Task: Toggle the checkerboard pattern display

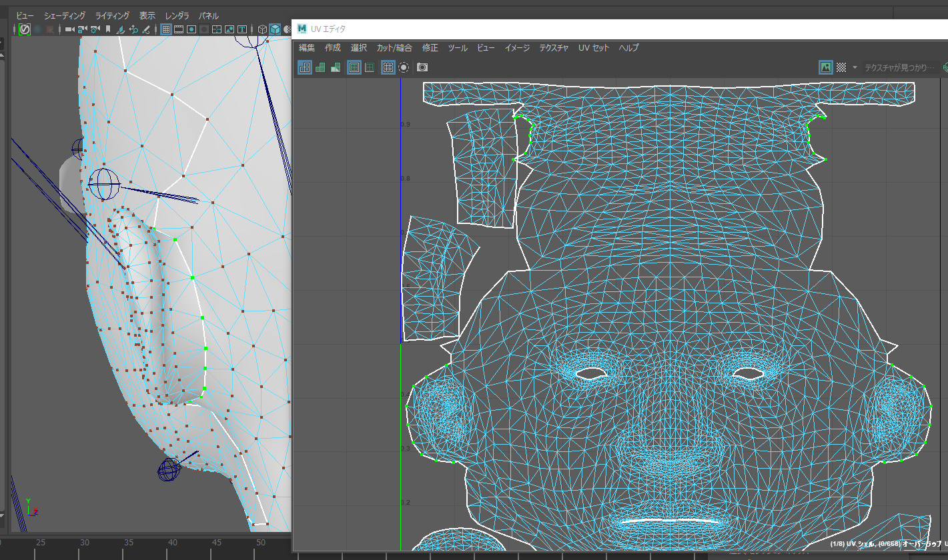Action: pos(841,67)
